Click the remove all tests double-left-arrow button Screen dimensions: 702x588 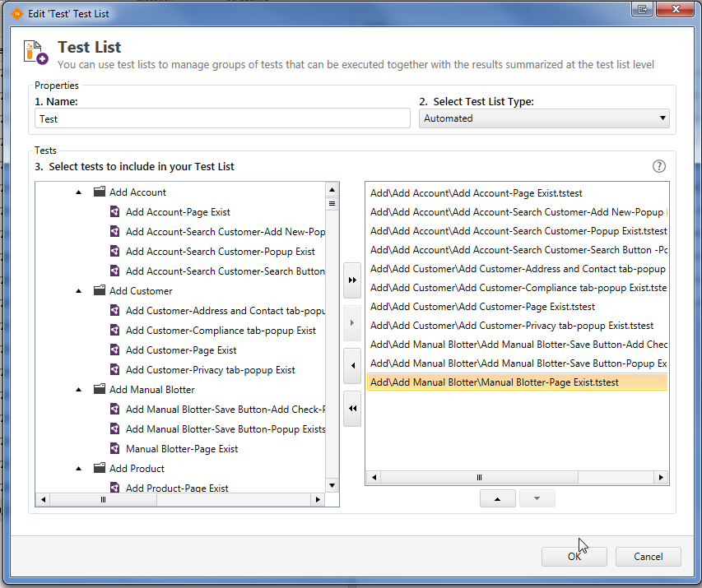click(x=352, y=408)
